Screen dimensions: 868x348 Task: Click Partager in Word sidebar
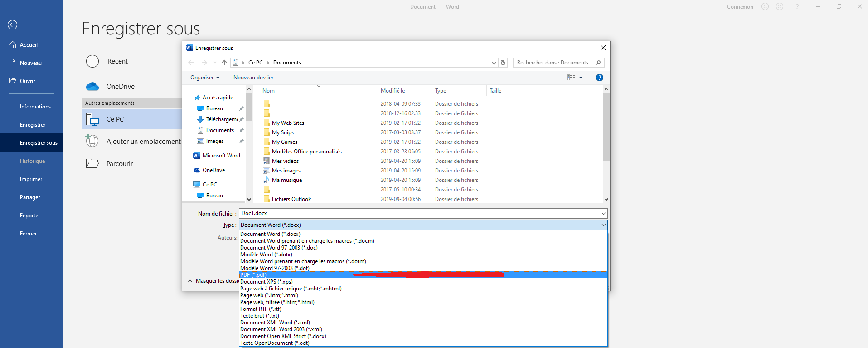[30, 197]
